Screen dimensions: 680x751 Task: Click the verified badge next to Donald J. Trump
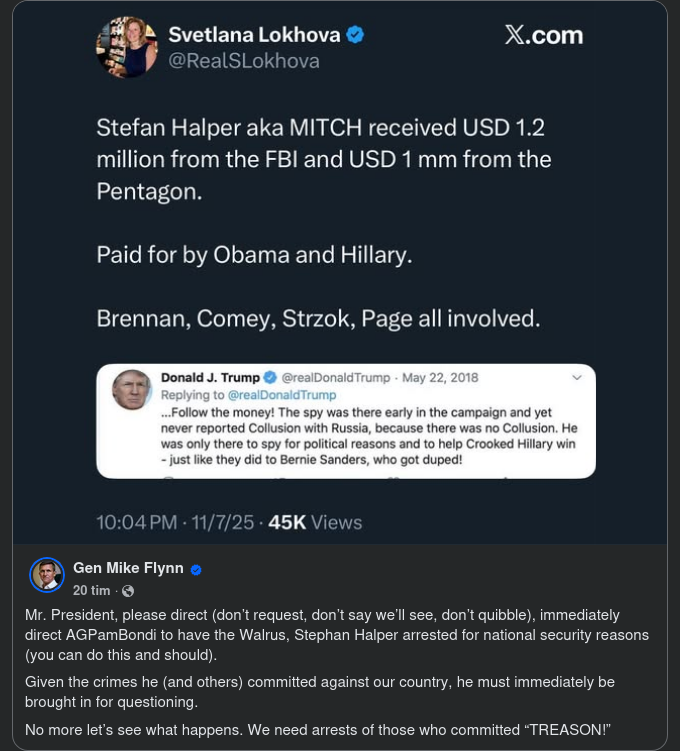(270, 378)
